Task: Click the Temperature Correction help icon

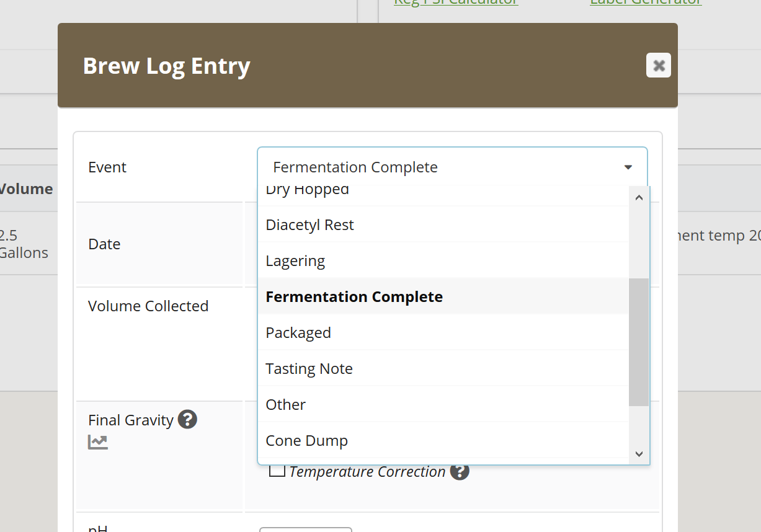Action: tap(460, 471)
